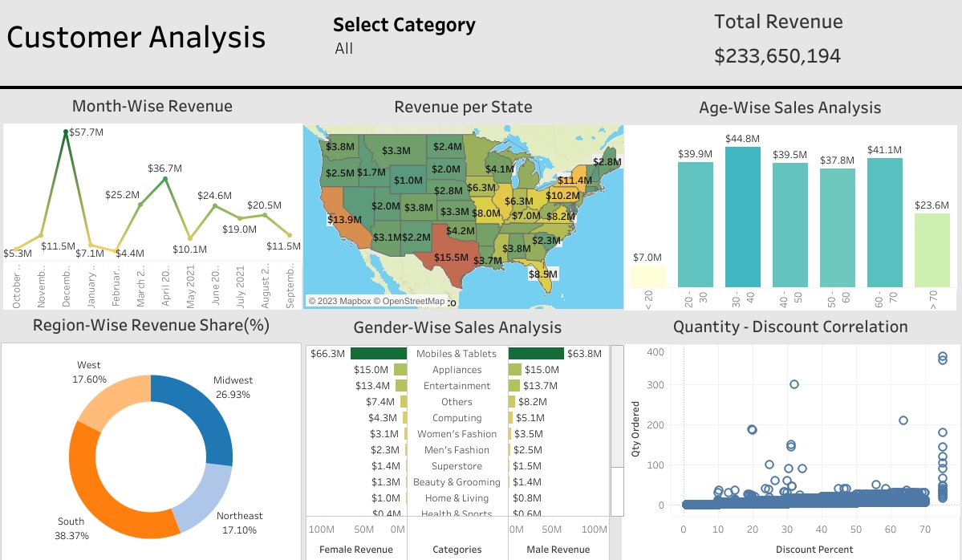Click the $5.3M October revenue label
962x560 pixels.
[x=17, y=253]
